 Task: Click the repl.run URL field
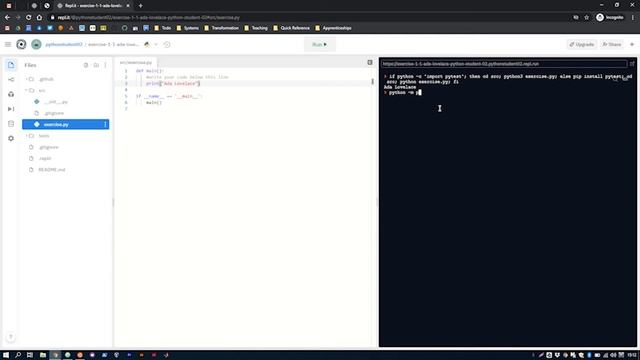point(504,64)
